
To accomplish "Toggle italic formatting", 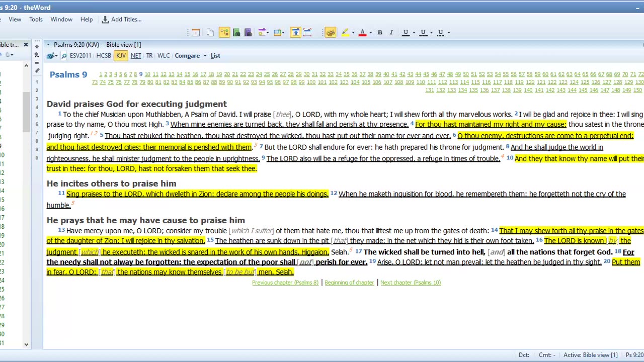I will click(x=391, y=32).
